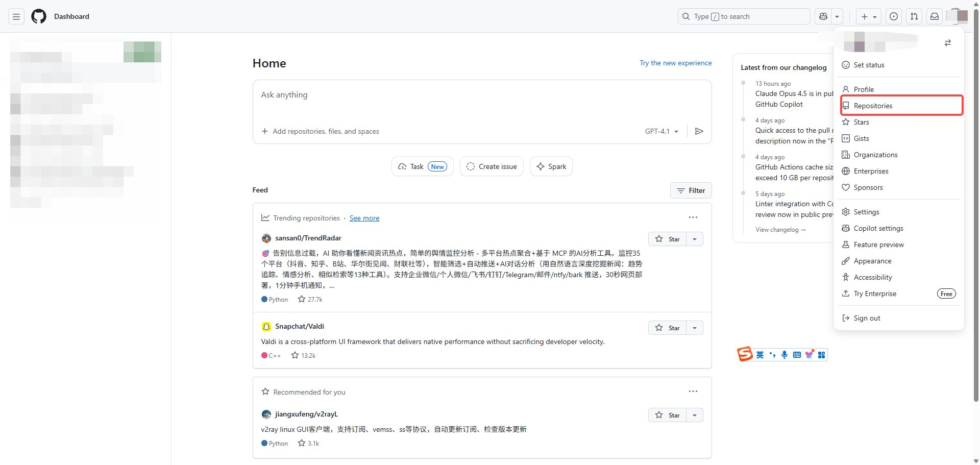Image resolution: width=980 pixels, height=465 pixels.
Task: Open Copilot chat from the top bar
Action: click(x=822, y=16)
